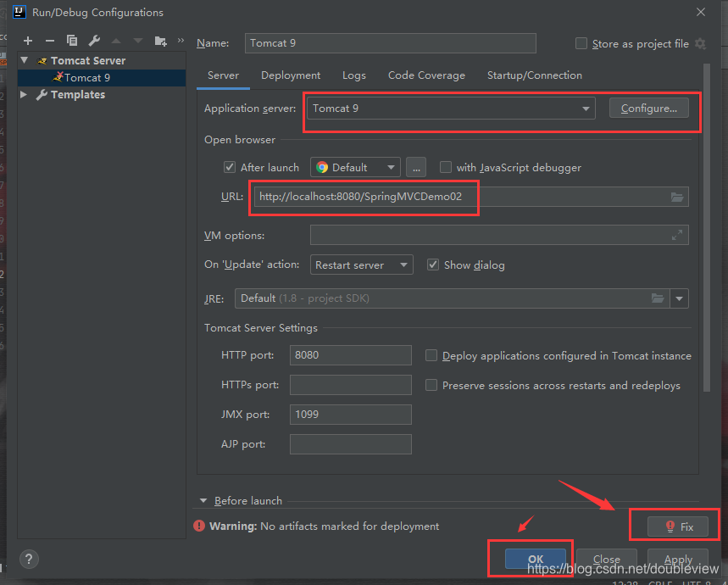Viewport: 728px width, 585px height.
Task: Click the VM options input field
Action: point(499,235)
